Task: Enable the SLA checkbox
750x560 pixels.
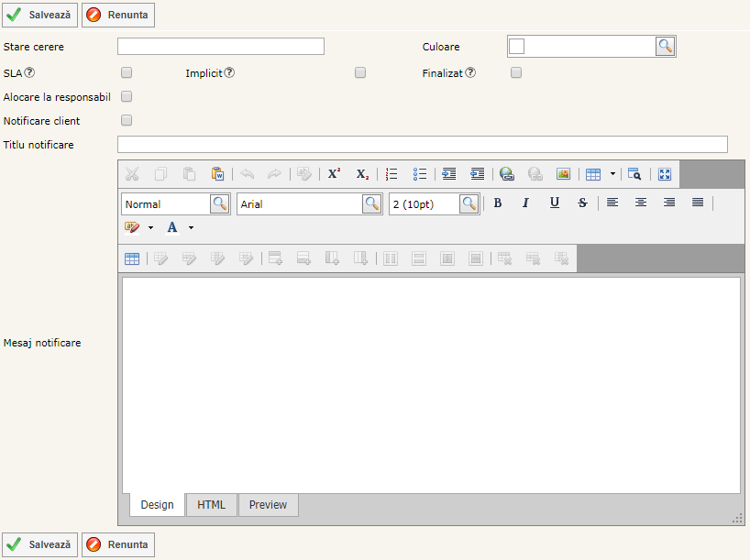Action: 127,72
